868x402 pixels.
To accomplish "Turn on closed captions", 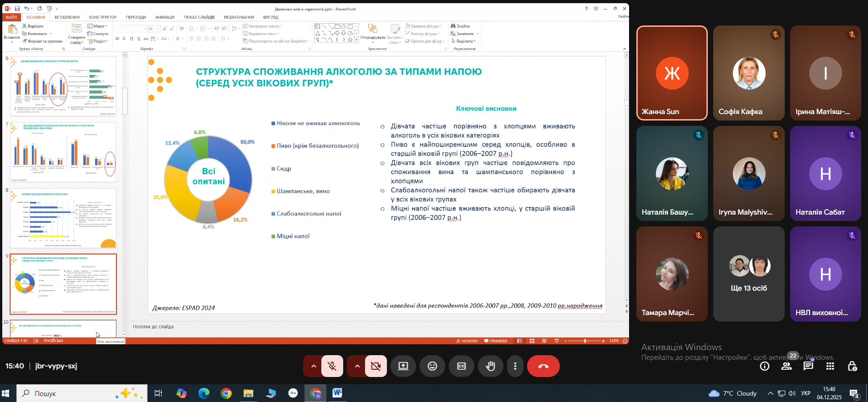I will pos(462,366).
